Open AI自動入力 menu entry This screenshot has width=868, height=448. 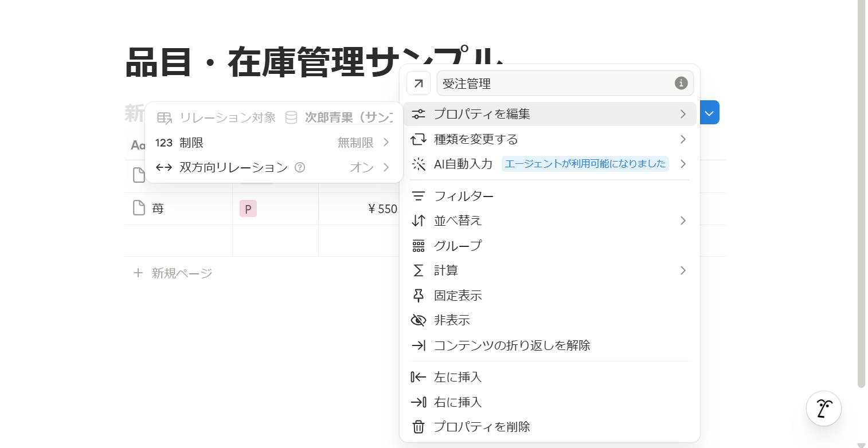[550, 164]
